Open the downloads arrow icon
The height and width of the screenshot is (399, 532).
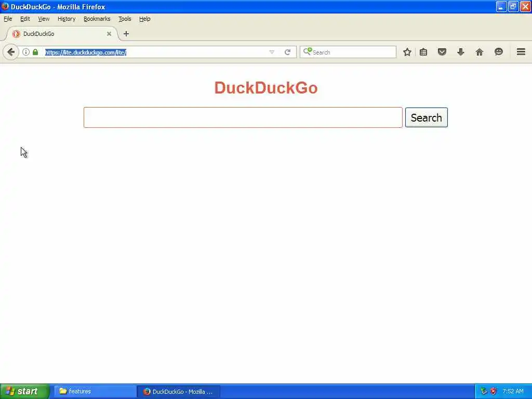pos(460,52)
